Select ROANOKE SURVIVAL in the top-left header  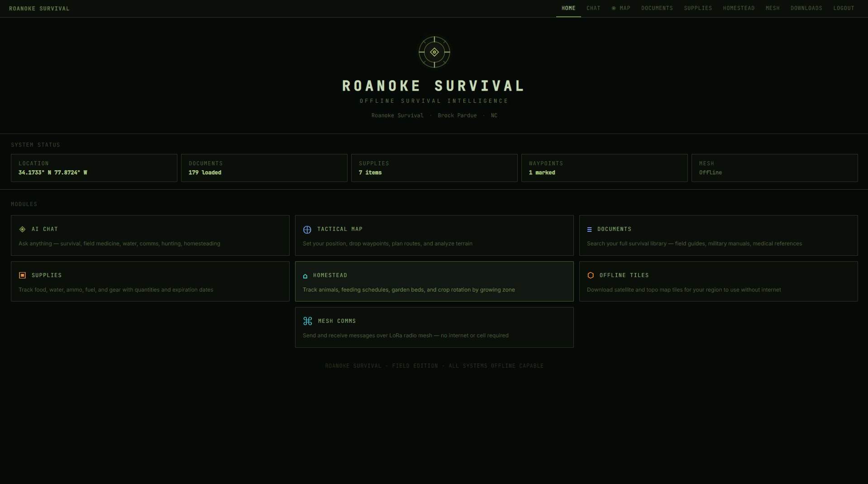click(40, 8)
